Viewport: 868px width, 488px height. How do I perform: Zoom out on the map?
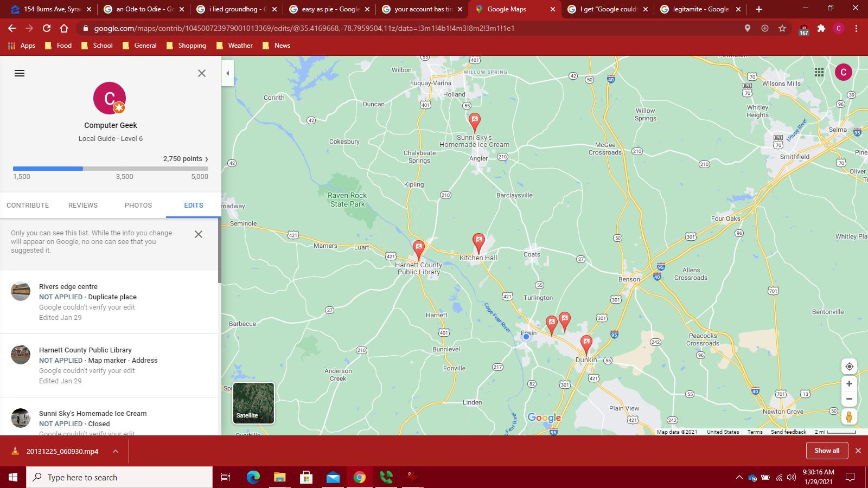pyautogui.click(x=850, y=399)
